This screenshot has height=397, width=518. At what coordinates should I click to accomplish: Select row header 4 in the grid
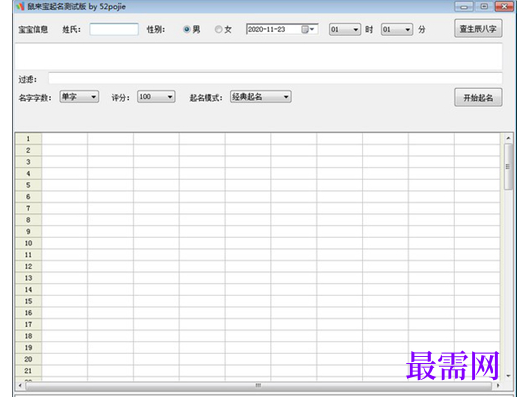(28, 174)
